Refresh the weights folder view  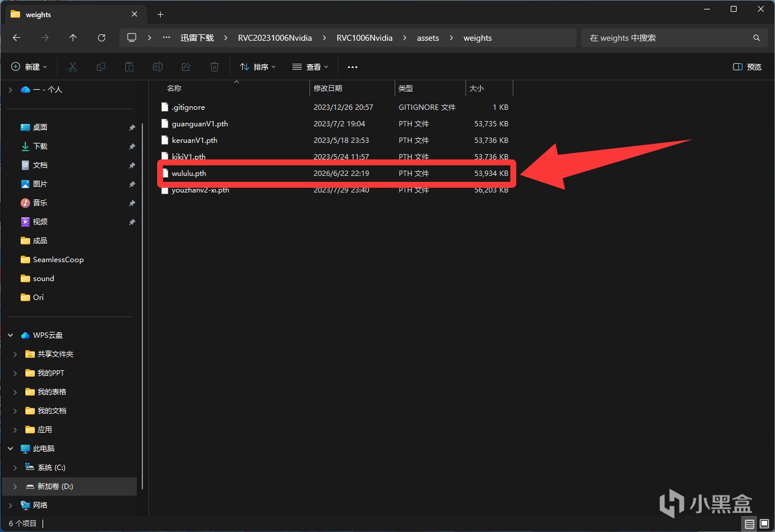click(x=102, y=38)
